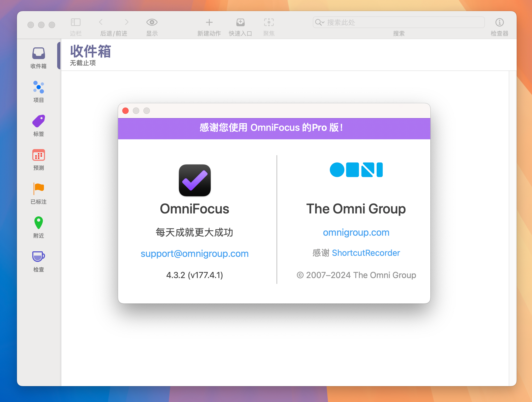Viewport: 532px width, 402px height.
Task: Go forward with the right chevron
Action: pos(127,22)
